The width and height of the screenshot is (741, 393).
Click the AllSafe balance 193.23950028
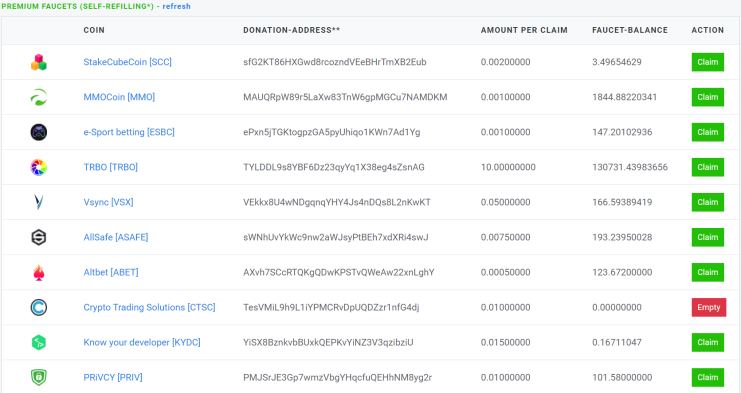(622, 237)
